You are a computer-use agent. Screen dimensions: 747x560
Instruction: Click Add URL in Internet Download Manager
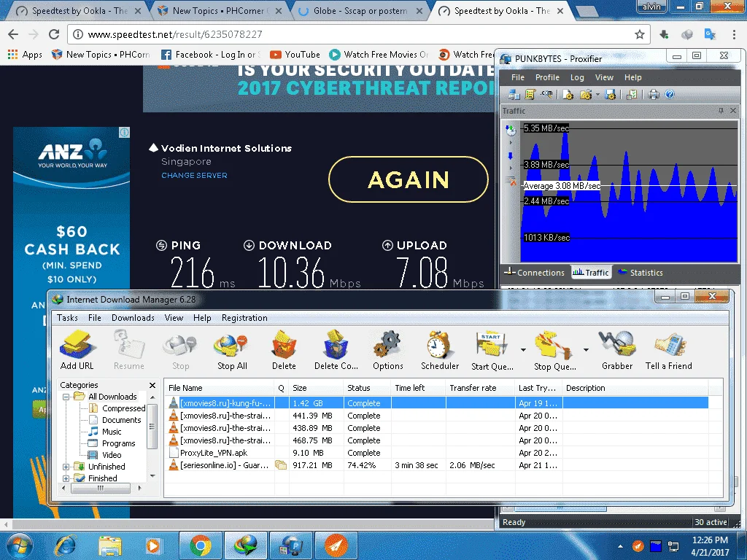coord(77,350)
